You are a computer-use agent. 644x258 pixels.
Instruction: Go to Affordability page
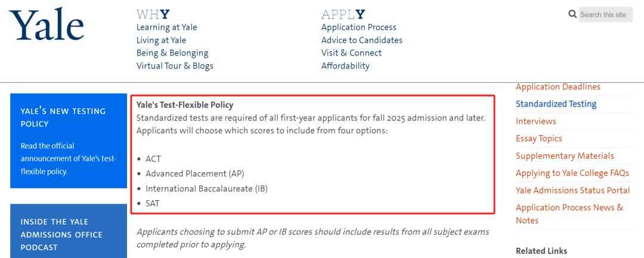[x=345, y=66]
